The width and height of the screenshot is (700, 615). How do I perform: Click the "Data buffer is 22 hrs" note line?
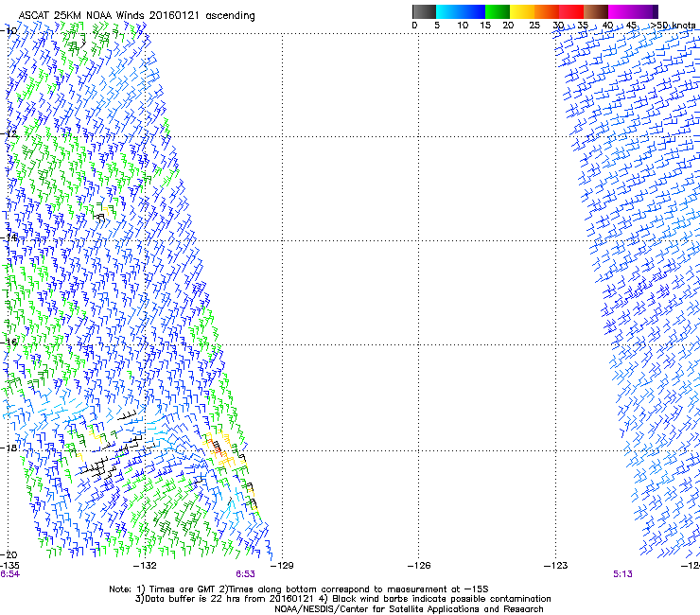[342, 599]
